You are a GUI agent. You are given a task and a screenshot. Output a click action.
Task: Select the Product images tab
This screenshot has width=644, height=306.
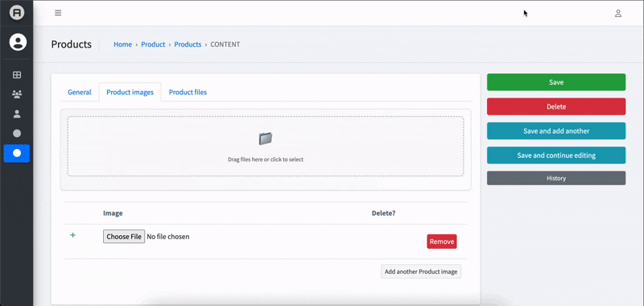(x=130, y=92)
